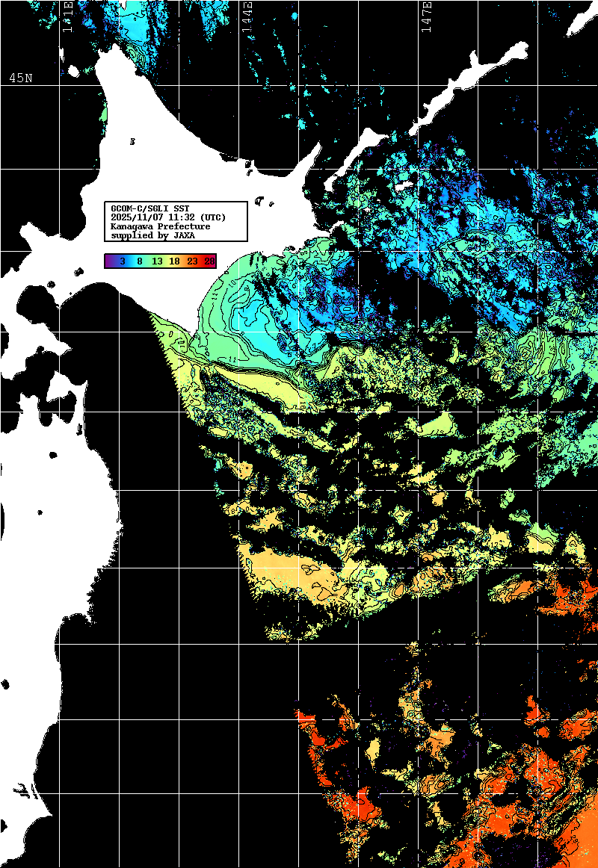The height and width of the screenshot is (868, 598).
Task: Pick the yellow 18 value on color scale
Action: pos(174,261)
